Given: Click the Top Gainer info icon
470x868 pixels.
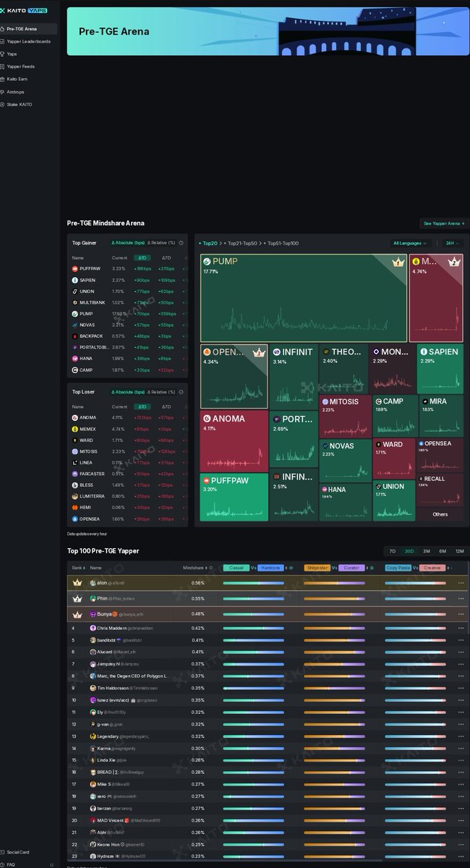Looking at the screenshot, I should (x=181, y=243).
